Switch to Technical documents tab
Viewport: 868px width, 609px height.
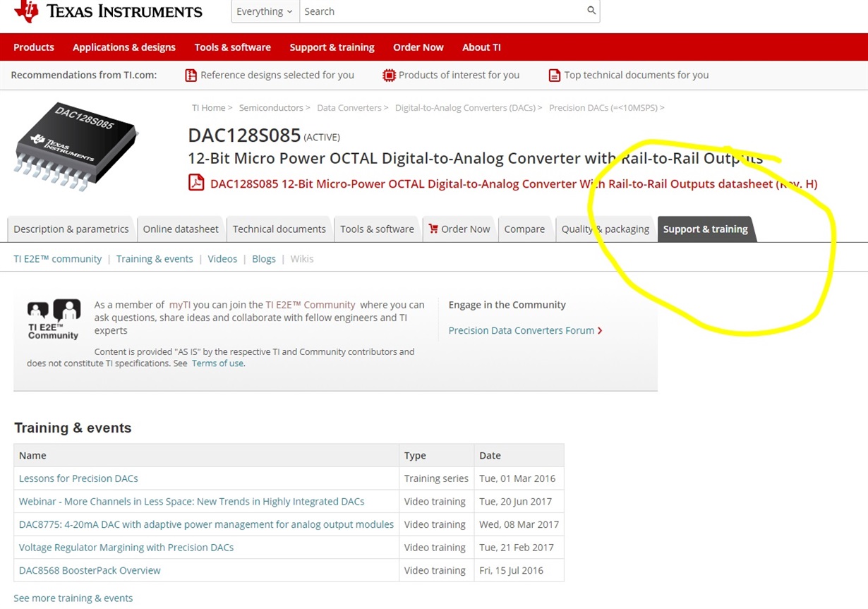[x=279, y=229]
